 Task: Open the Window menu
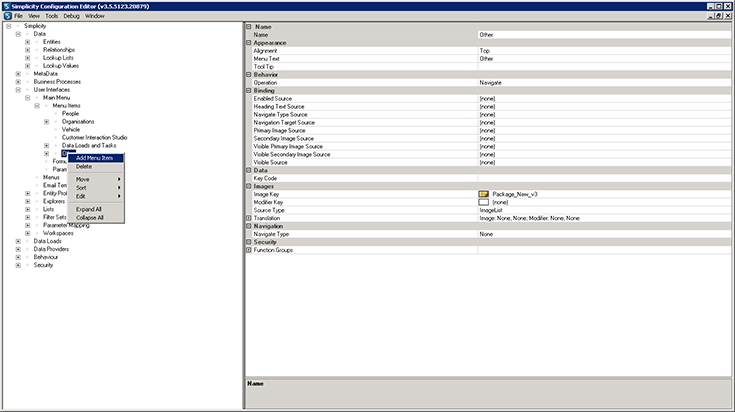click(95, 16)
